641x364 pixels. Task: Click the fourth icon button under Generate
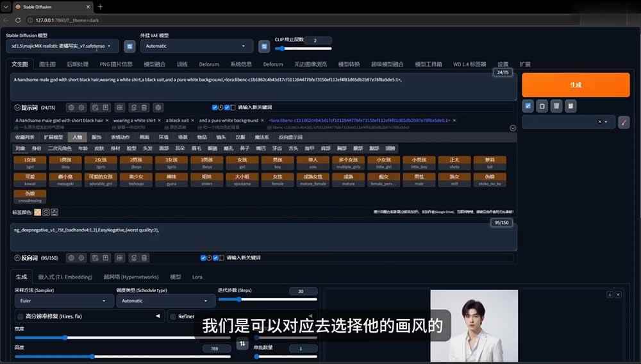[570, 106]
